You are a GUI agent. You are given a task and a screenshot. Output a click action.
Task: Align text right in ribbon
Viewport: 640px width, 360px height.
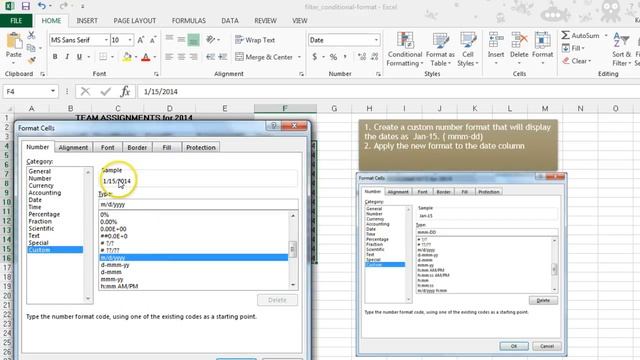tap(193, 57)
